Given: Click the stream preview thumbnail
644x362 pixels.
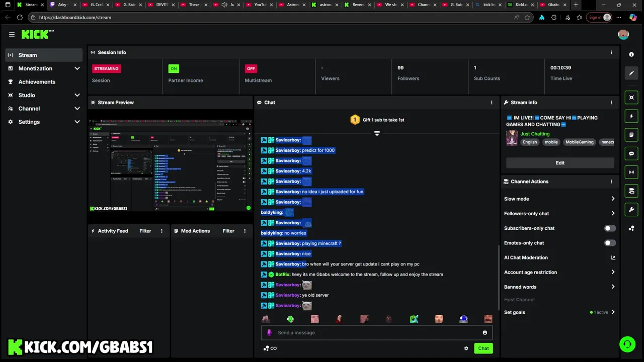Looking at the screenshot, I should pos(170,165).
